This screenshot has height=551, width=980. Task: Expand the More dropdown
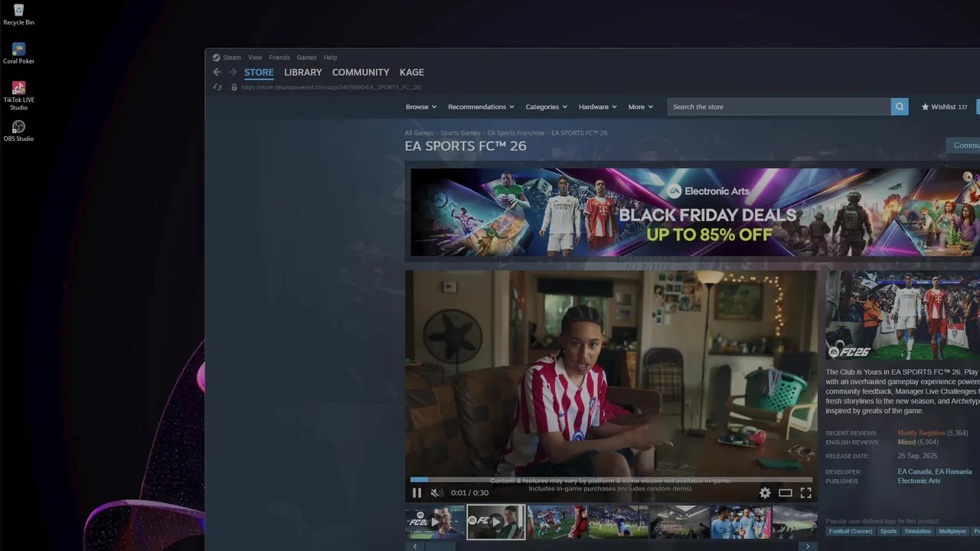click(x=640, y=106)
